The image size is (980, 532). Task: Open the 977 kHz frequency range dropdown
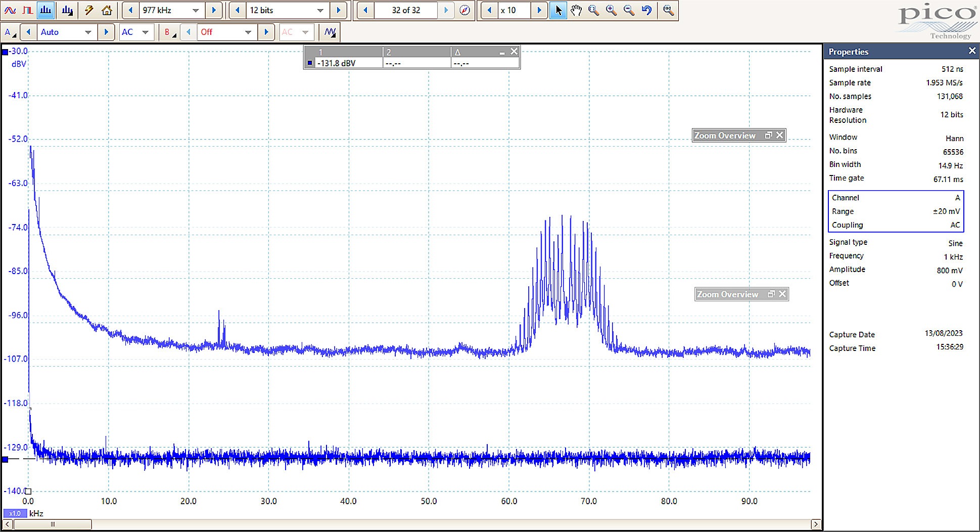coord(195,10)
